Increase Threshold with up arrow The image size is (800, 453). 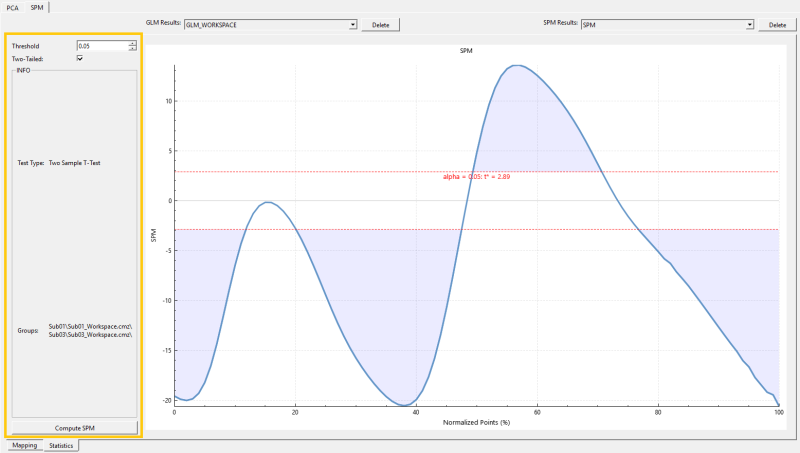pos(133,43)
